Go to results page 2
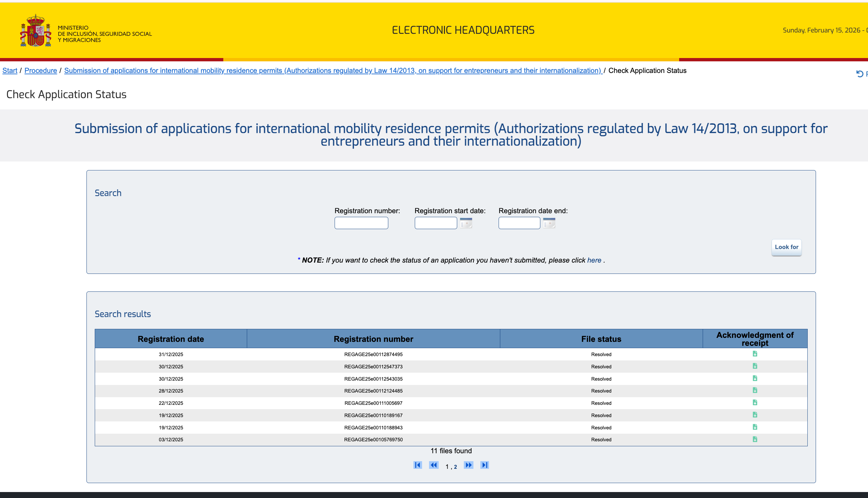The width and height of the screenshot is (868, 498). coord(455,467)
